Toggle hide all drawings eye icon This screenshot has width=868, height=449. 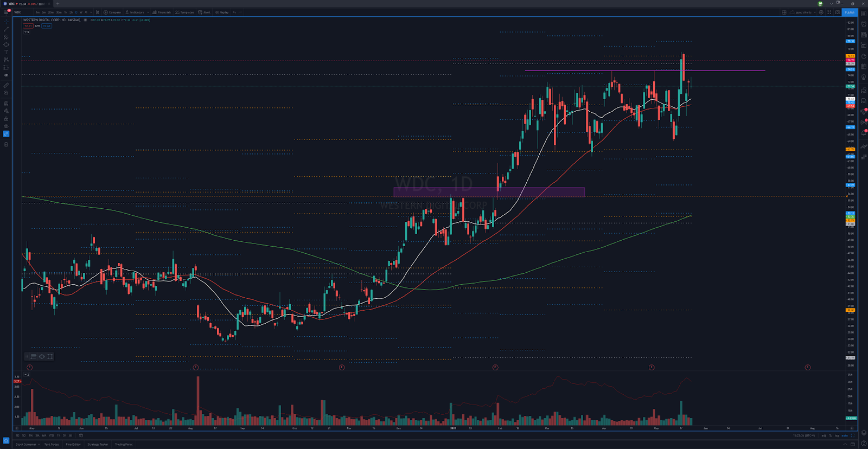tap(6, 126)
